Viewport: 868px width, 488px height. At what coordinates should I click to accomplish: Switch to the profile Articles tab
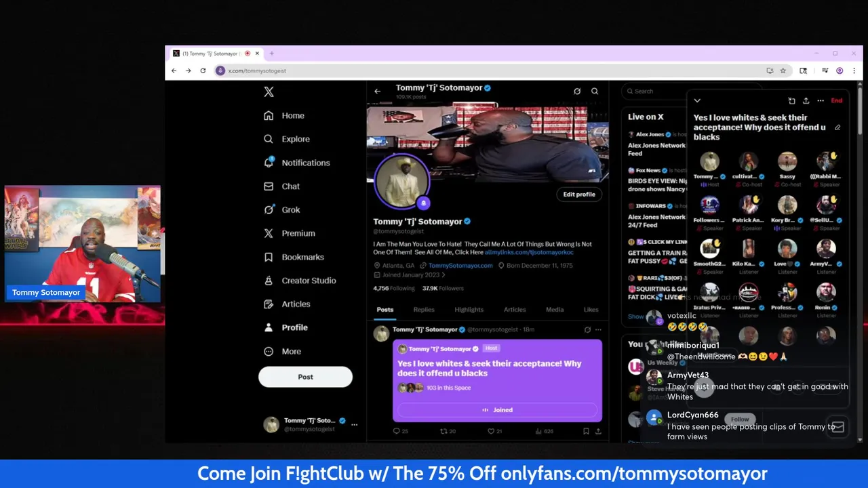(515, 310)
